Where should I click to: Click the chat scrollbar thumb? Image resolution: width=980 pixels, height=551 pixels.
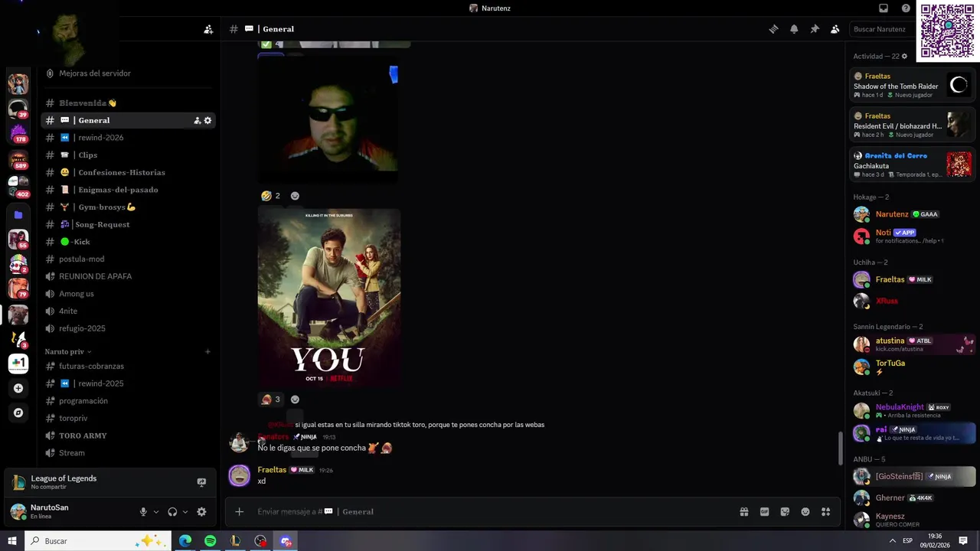coord(840,448)
